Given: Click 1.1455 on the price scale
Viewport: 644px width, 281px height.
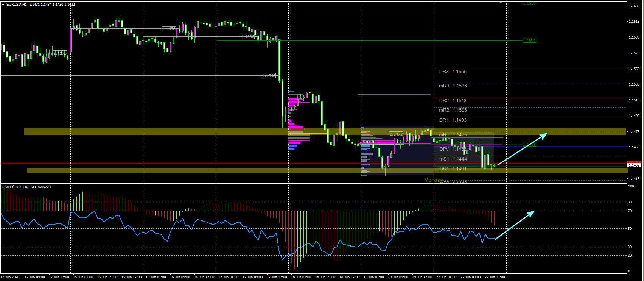Looking at the screenshot, I should [x=634, y=147].
